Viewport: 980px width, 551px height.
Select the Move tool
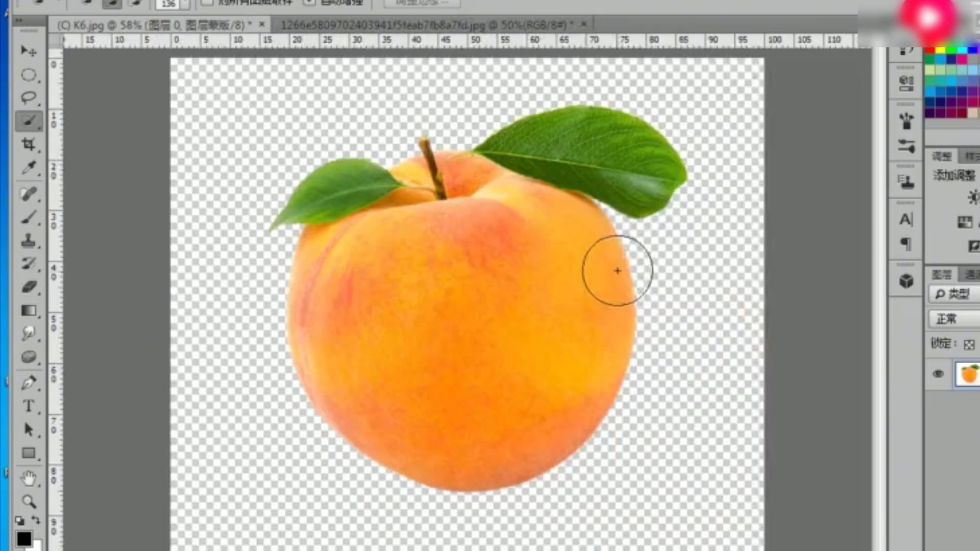(28, 51)
